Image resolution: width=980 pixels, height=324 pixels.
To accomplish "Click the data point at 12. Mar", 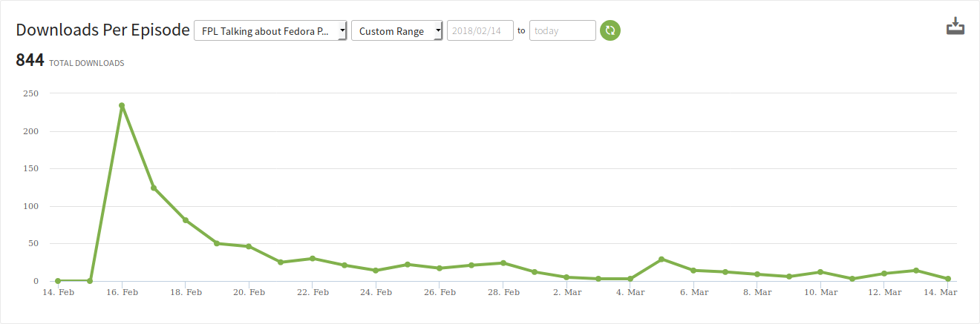I will (x=884, y=274).
